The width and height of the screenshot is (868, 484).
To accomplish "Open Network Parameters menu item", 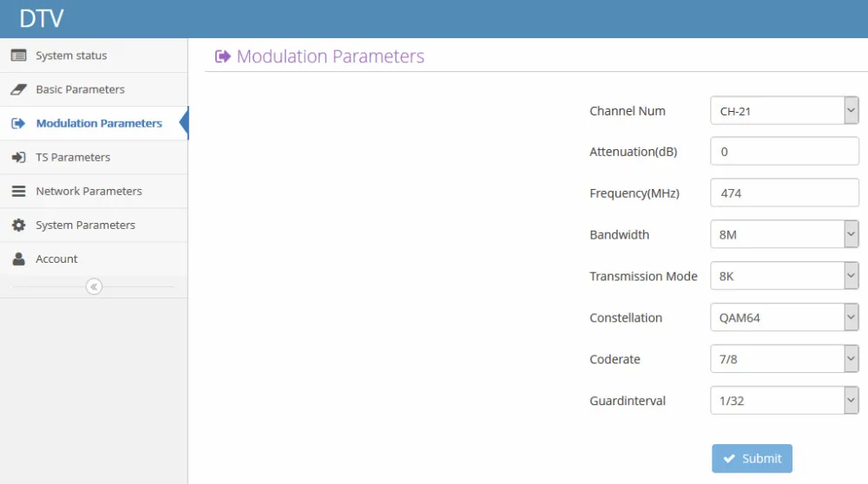I will pyautogui.click(x=94, y=191).
